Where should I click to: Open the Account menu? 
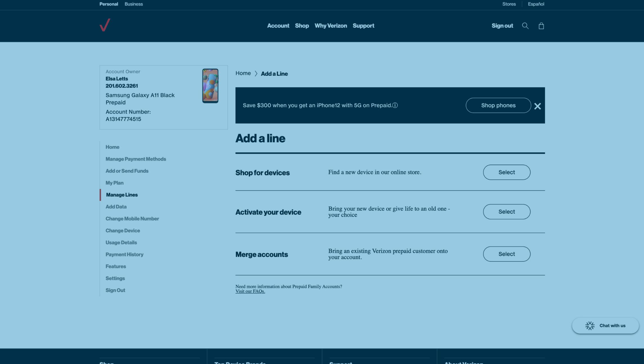(x=278, y=26)
